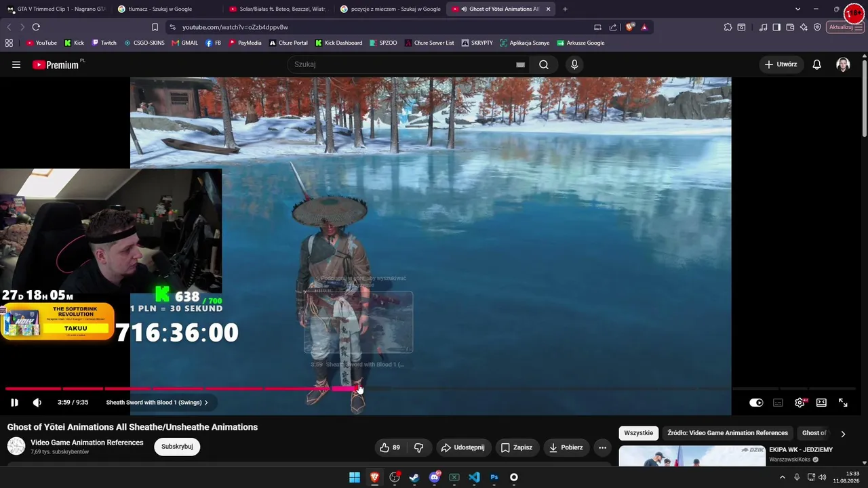Switch to 'pozycje z mieczem' tab
Screen dimensions: 868x488
pyautogui.click(x=389, y=9)
